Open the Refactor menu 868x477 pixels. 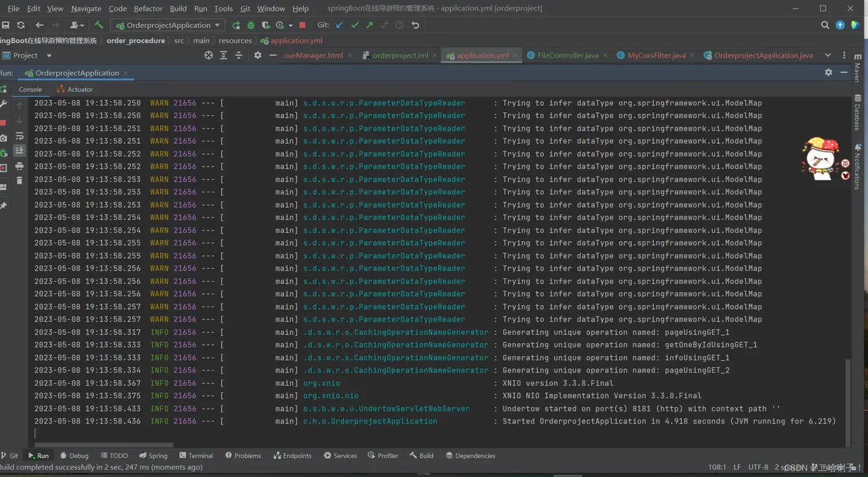pos(148,9)
